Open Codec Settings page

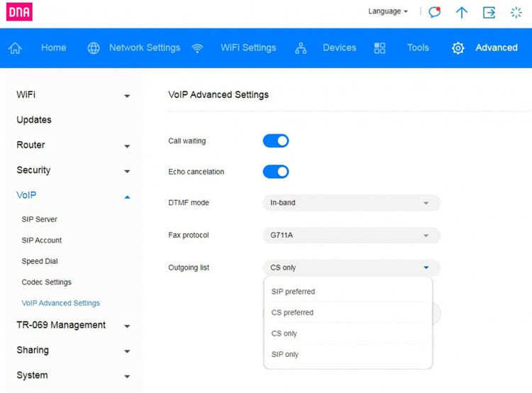(47, 282)
